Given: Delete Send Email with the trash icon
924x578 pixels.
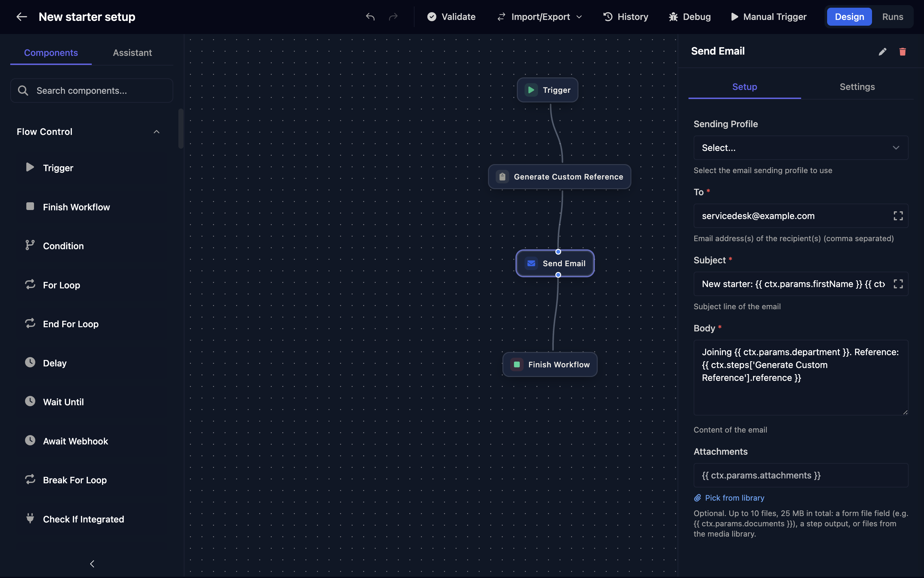Looking at the screenshot, I should pos(903,52).
